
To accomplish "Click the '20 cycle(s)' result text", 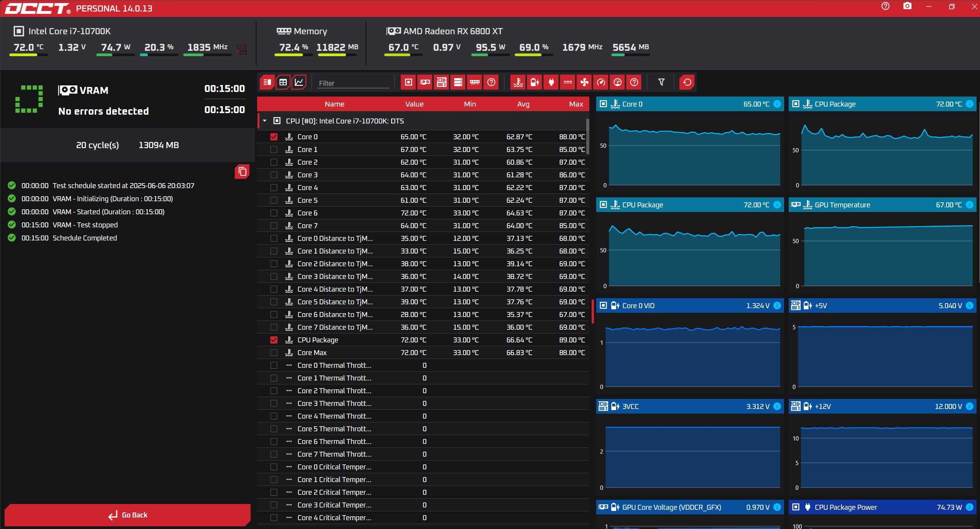I will click(x=97, y=145).
